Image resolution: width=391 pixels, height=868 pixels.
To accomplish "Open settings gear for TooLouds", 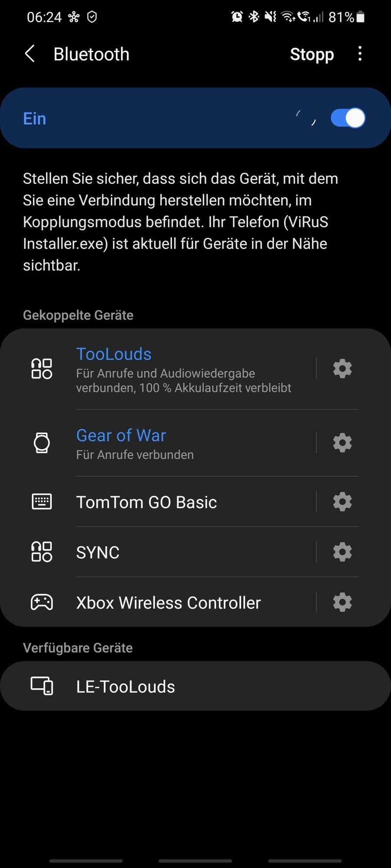I will click(342, 368).
